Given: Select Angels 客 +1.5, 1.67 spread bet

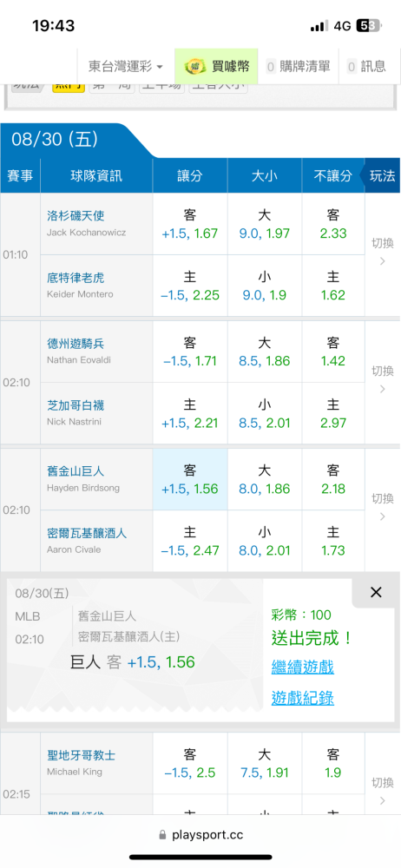Looking at the screenshot, I should 190,224.
